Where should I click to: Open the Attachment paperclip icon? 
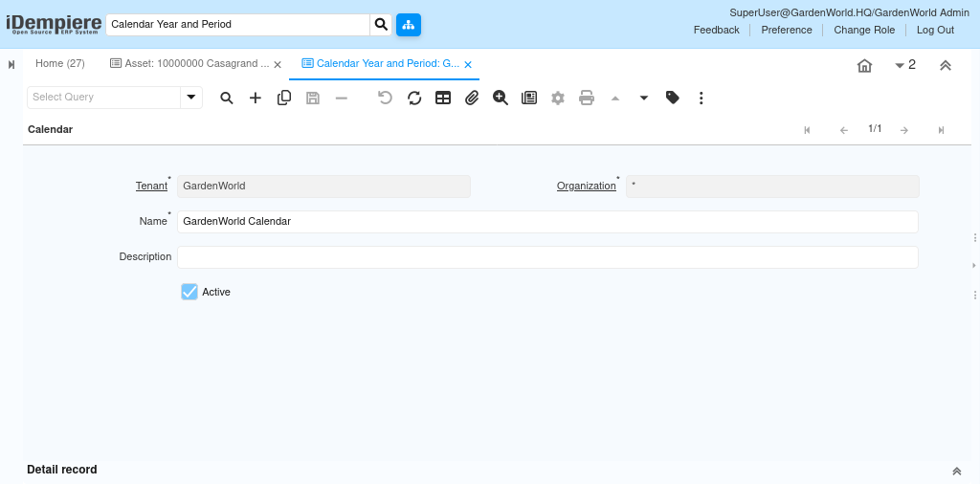point(472,98)
